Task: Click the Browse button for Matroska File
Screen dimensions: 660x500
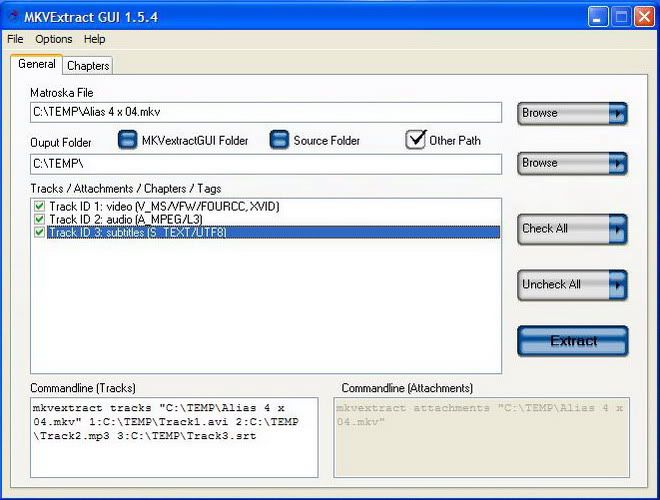Action: tap(572, 113)
